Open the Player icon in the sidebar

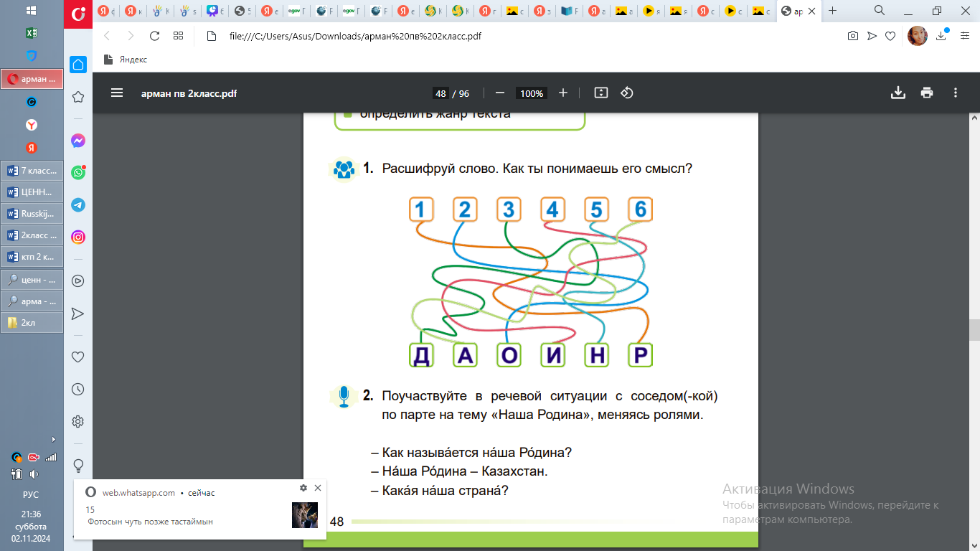pyautogui.click(x=78, y=281)
